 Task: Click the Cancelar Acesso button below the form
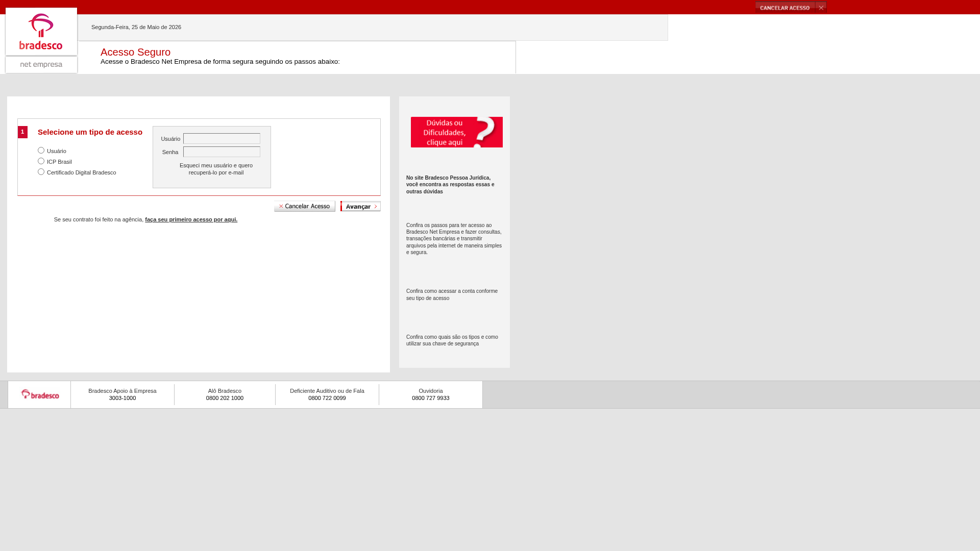click(305, 206)
